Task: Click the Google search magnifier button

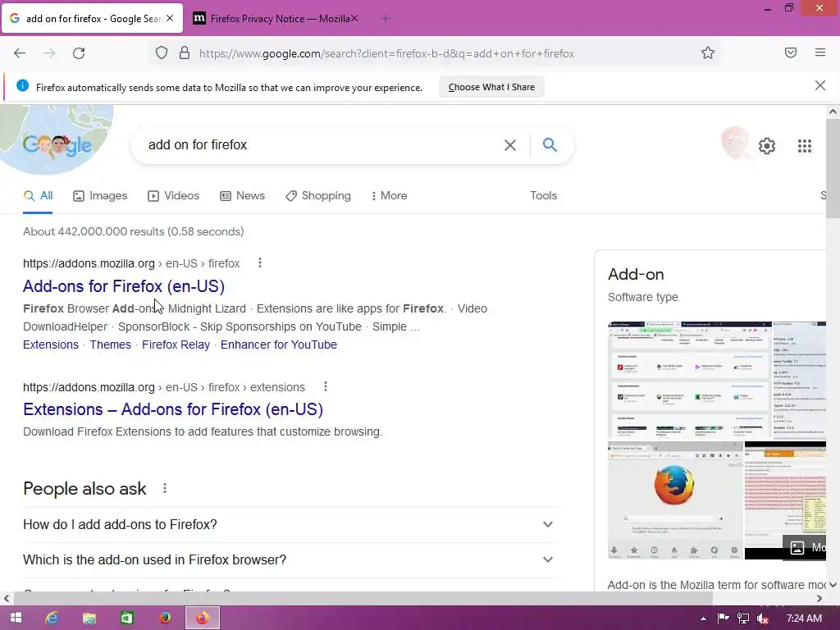Action: tap(550, 144)
